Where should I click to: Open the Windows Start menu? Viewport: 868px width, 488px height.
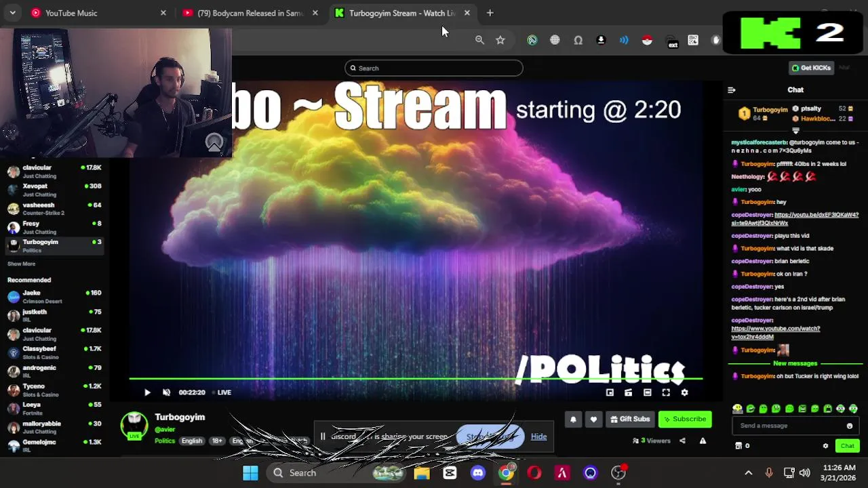point(250,473)
